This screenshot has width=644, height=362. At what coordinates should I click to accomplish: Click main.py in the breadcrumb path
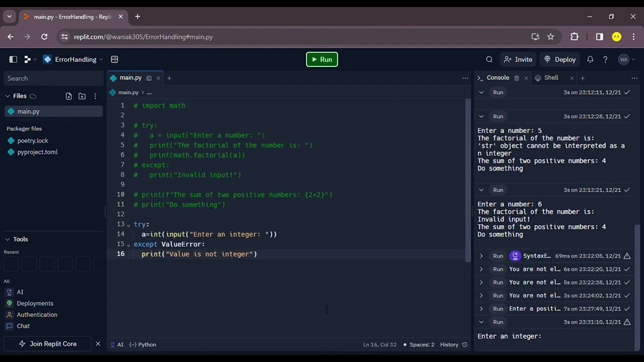pos(128,93)
